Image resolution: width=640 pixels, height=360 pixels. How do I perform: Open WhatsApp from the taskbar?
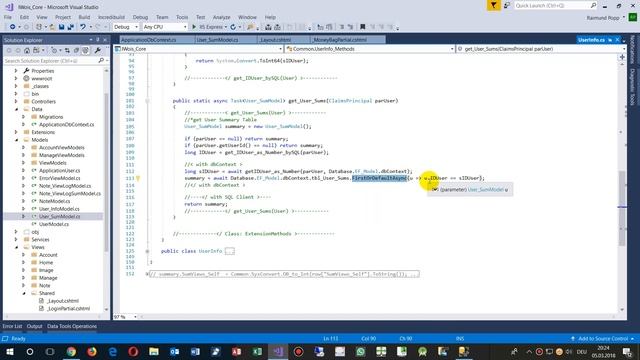tap(360, 351)
